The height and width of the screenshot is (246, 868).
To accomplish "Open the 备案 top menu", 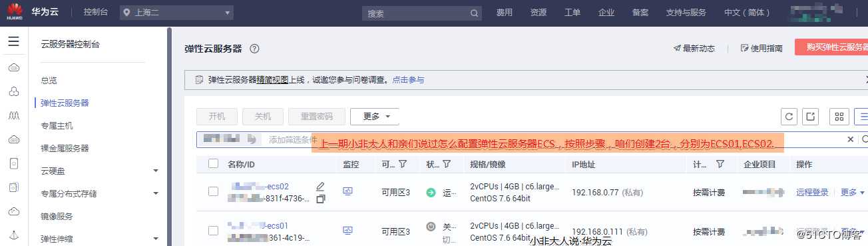I will [640, 13].
